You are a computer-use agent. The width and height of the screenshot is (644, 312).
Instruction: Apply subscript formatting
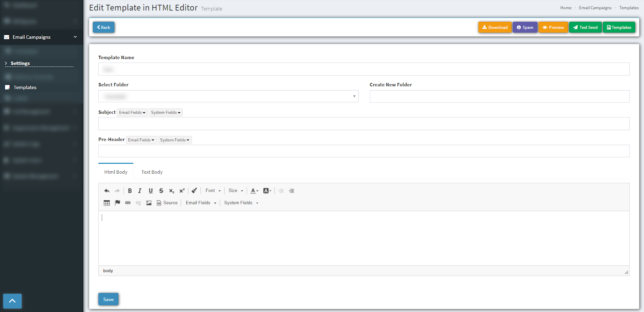[171, 191]
